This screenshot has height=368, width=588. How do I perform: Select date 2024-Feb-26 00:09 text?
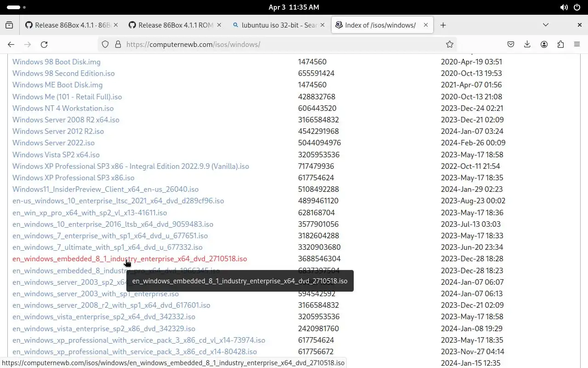click(x=473, y=143)
